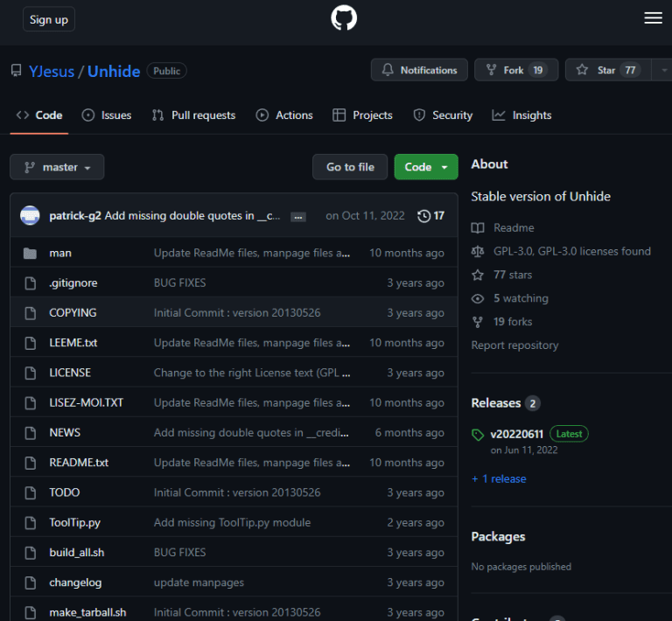Open the Star lists dropdown arrow
This screenshot has height=621, width=672.
tap(664, 70)
